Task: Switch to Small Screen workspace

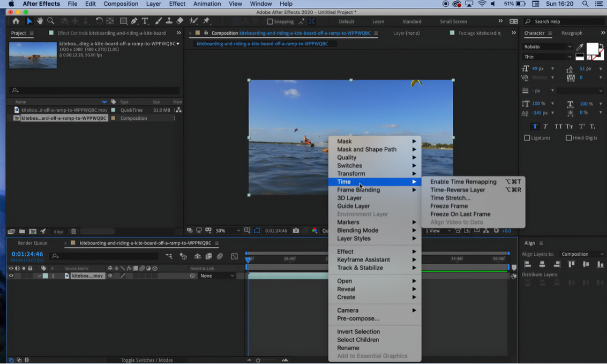Action: (x=454, y=22)
